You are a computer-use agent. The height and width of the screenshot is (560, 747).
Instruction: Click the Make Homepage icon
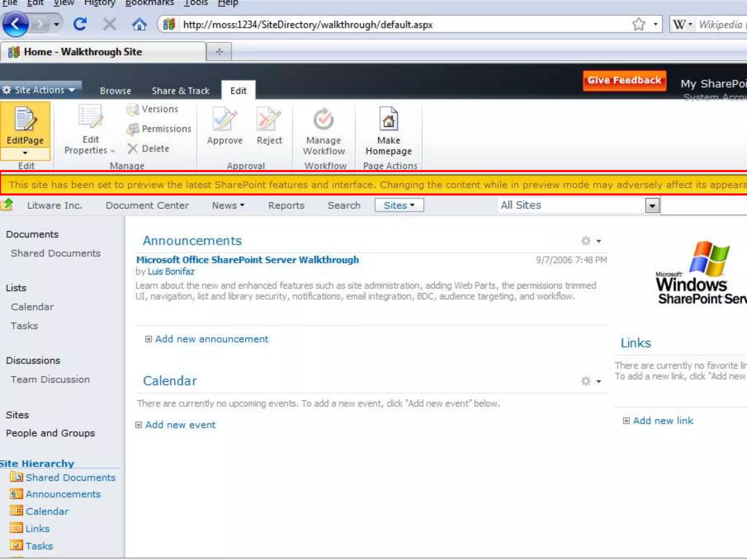click(388, 120)
